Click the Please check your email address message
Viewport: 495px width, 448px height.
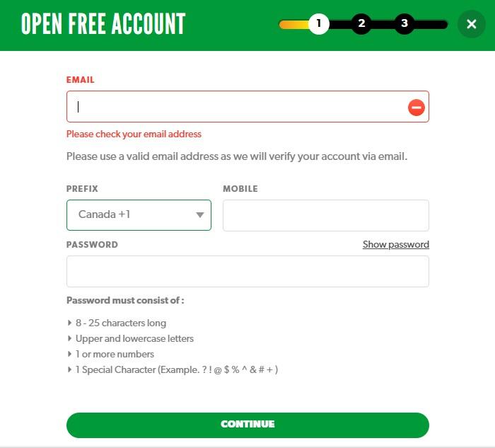(x=134, y=134)
